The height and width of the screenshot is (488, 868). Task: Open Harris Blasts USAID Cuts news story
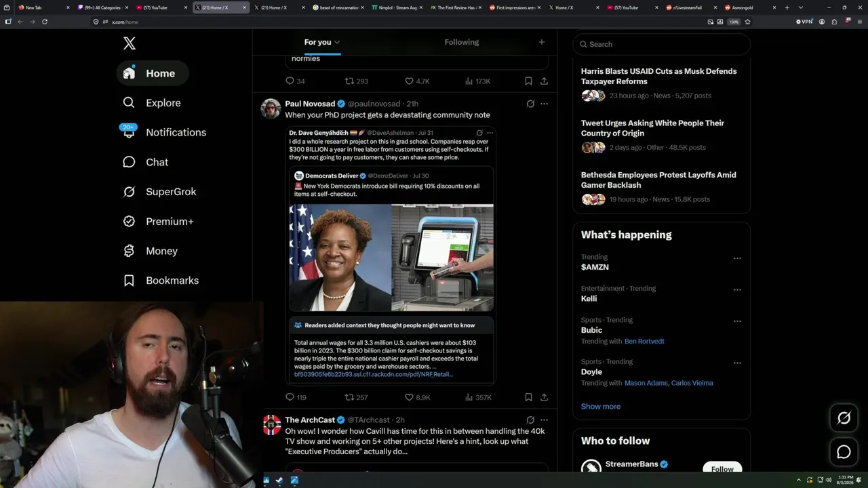tap(661, 83)
